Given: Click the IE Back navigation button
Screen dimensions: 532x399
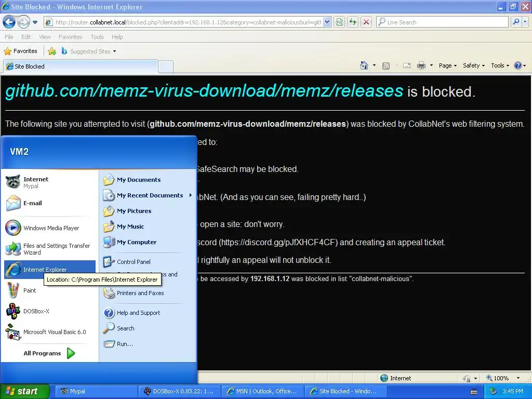Looking at the screenshot, I should pos(9,22).
